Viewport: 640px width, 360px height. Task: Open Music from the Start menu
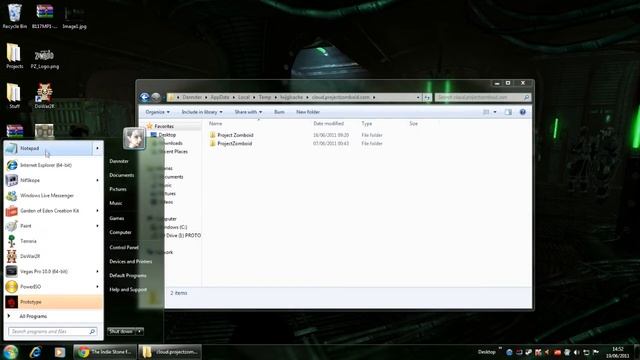tap(116, 203)
